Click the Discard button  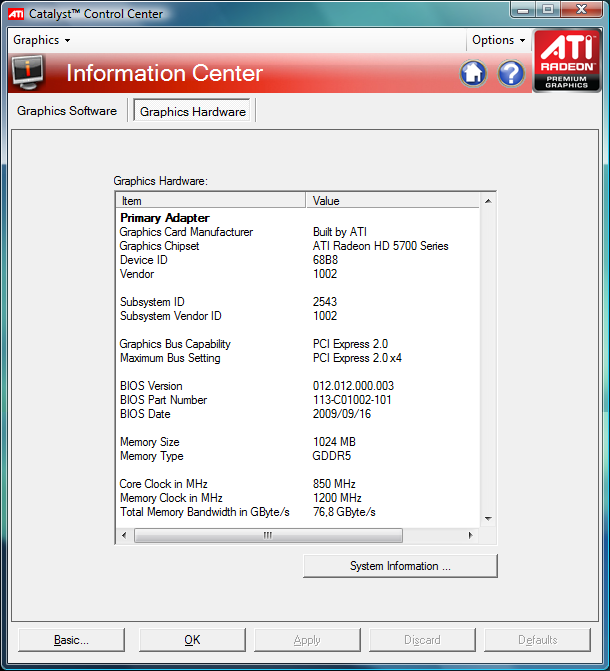[x=422, y=640]
